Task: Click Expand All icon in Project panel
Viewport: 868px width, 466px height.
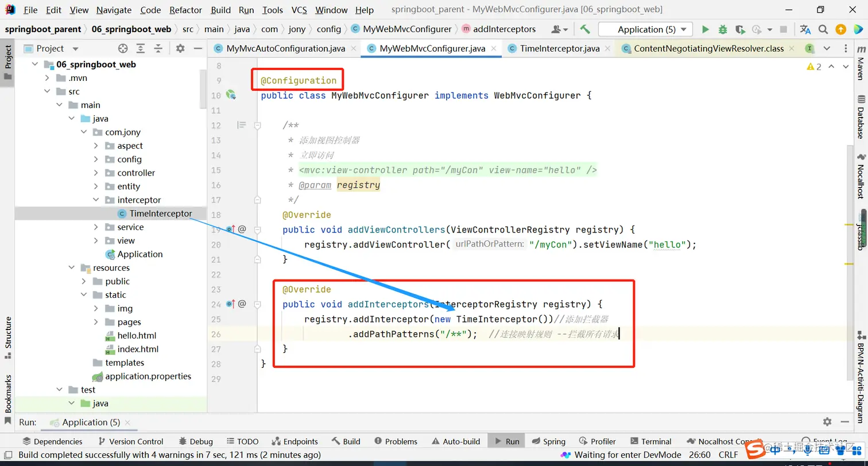Action: (141, 49)
